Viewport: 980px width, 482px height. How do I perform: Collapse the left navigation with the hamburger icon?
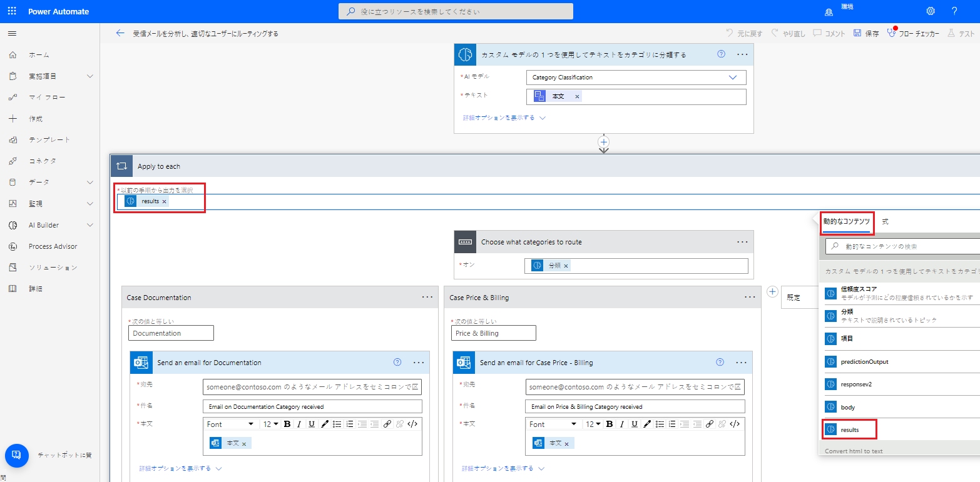(x=13, y=33)
